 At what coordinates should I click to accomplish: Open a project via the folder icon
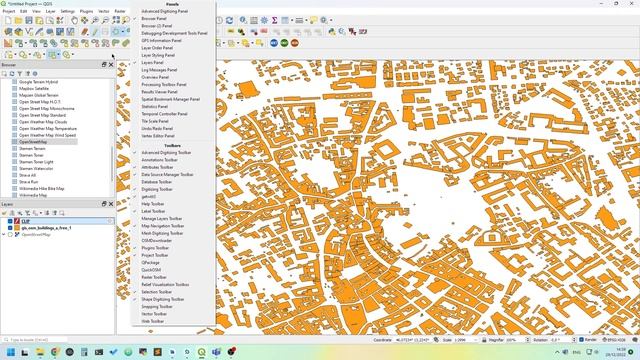(x=18, y=20)
